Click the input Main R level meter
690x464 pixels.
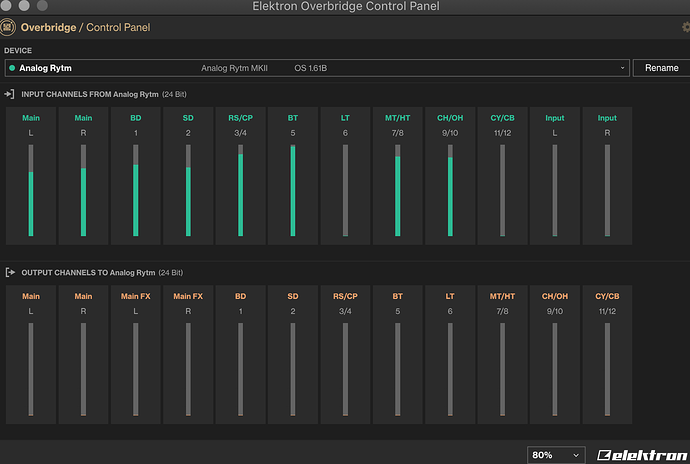(83, 190)
